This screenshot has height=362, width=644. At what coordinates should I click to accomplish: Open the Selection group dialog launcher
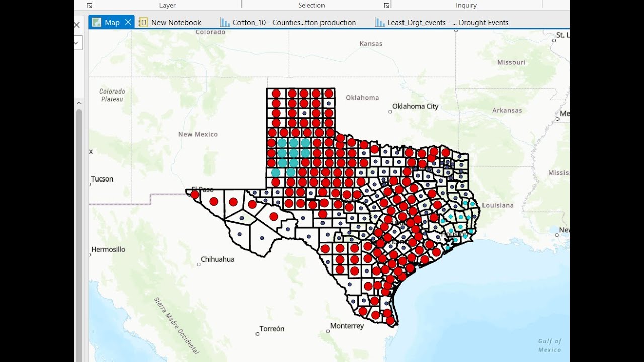(386, 5)
